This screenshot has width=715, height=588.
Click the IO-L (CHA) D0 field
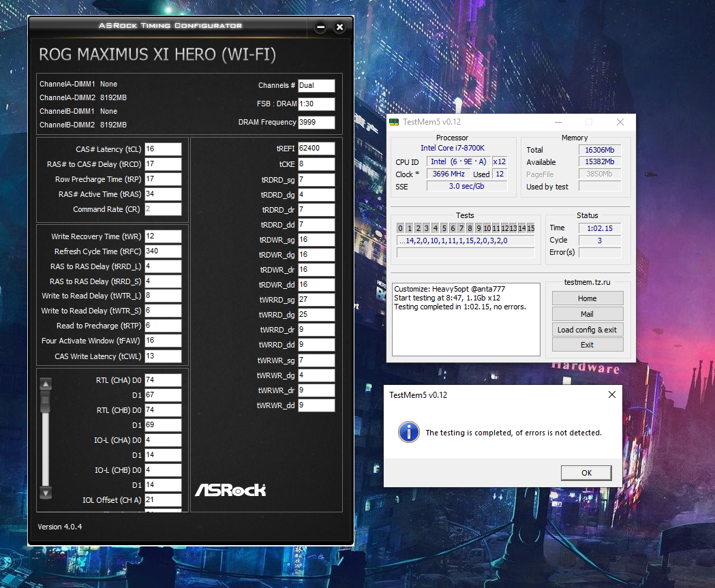(x=164, y=440)
